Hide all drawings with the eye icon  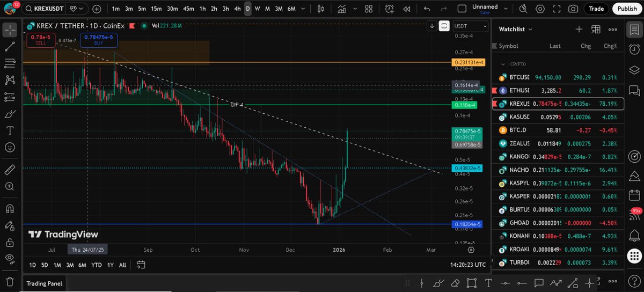click(x=10, y=259)
